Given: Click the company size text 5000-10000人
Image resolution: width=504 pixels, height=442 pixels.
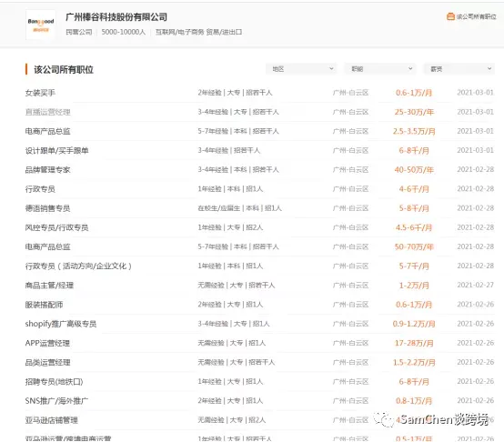Looking at the screenshot, I should click(124, 32).
